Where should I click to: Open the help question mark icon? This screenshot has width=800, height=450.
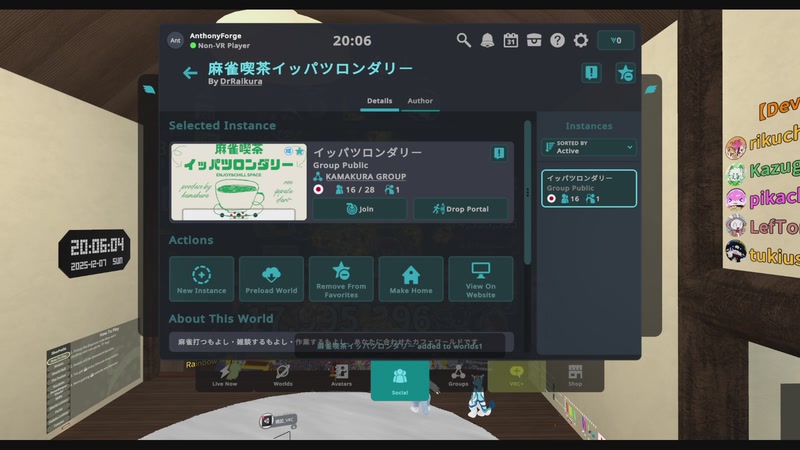click(557, 40)
